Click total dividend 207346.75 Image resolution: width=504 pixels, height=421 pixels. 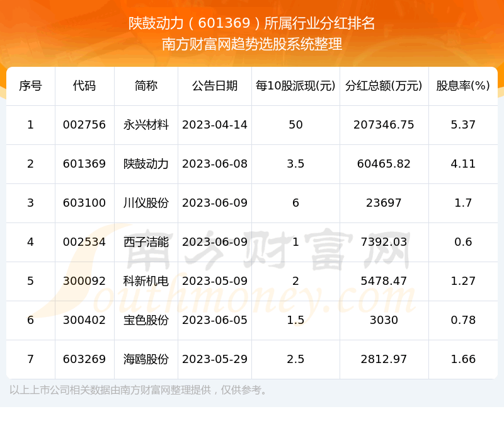pos(384,125)
